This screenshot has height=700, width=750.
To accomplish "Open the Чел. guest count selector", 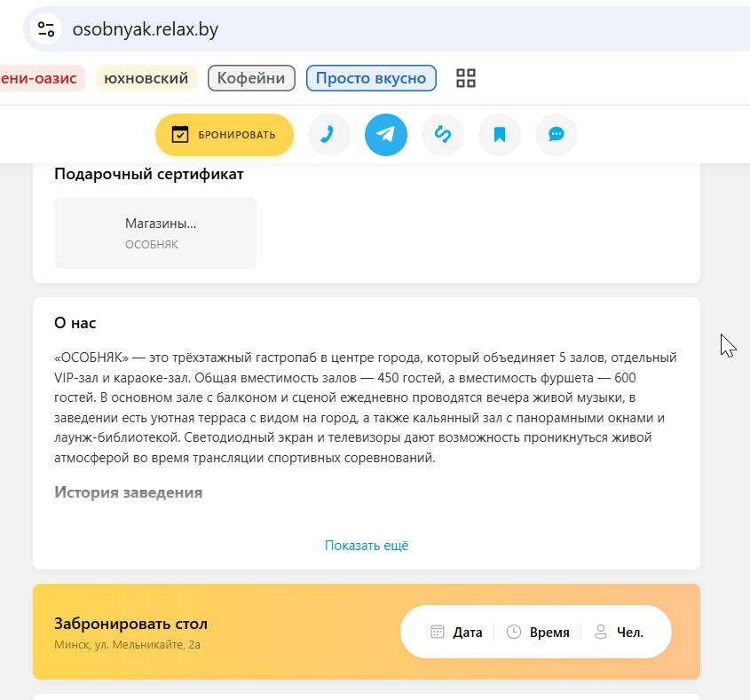I will click(619, 632).
